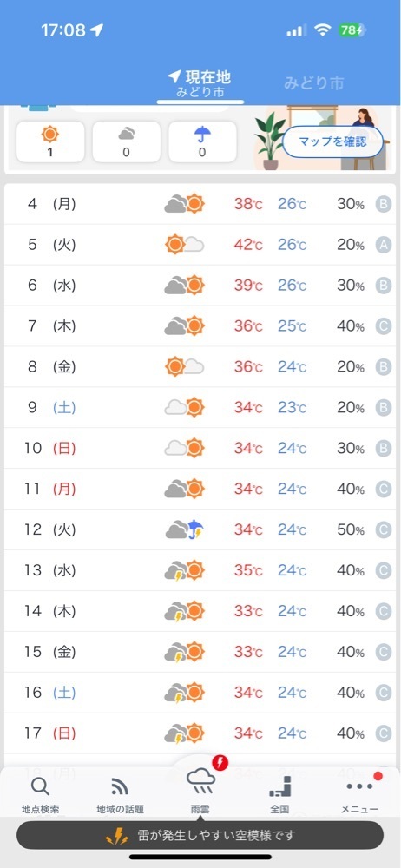Screen dimensions: 401x868
Task: Switch to the second みどり市 tab
Action: pos(314,83)
